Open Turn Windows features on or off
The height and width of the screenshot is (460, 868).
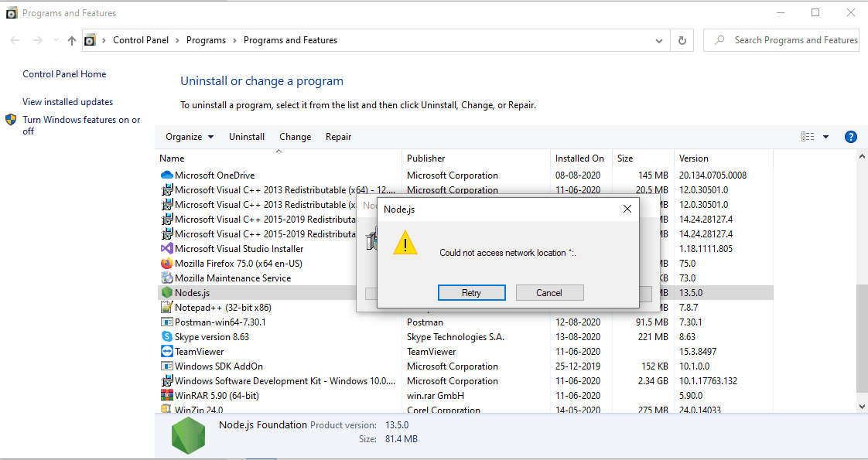point(81,125)
